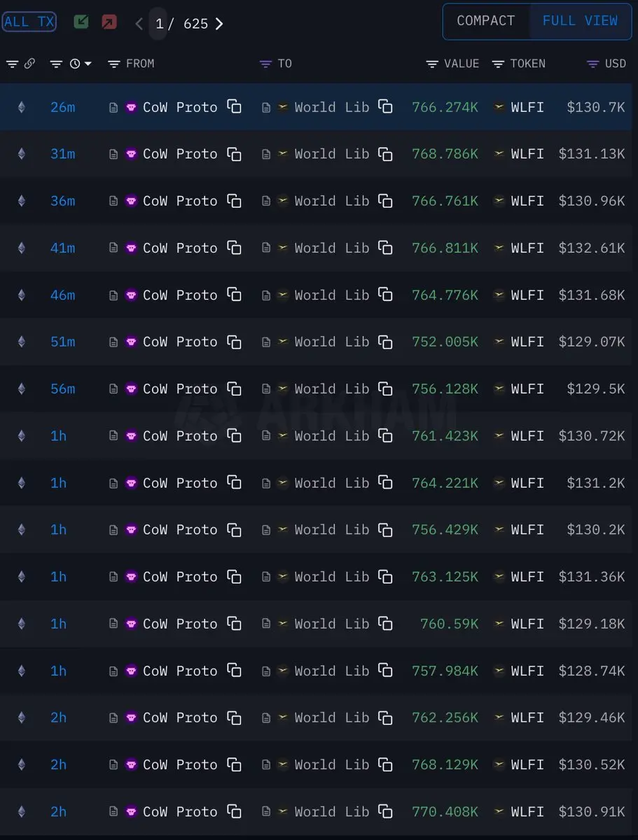Click the contract document icon before World Lib in 46m row
This screenshot has height=840, width=638.
pyautogui.click(x=266, y=295)
